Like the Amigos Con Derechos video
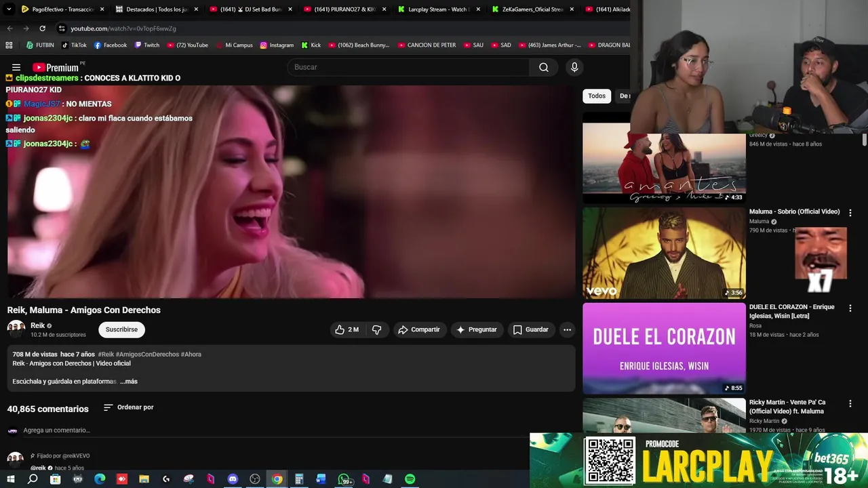This screenshot has height=488, width=868. click(347, 329)
